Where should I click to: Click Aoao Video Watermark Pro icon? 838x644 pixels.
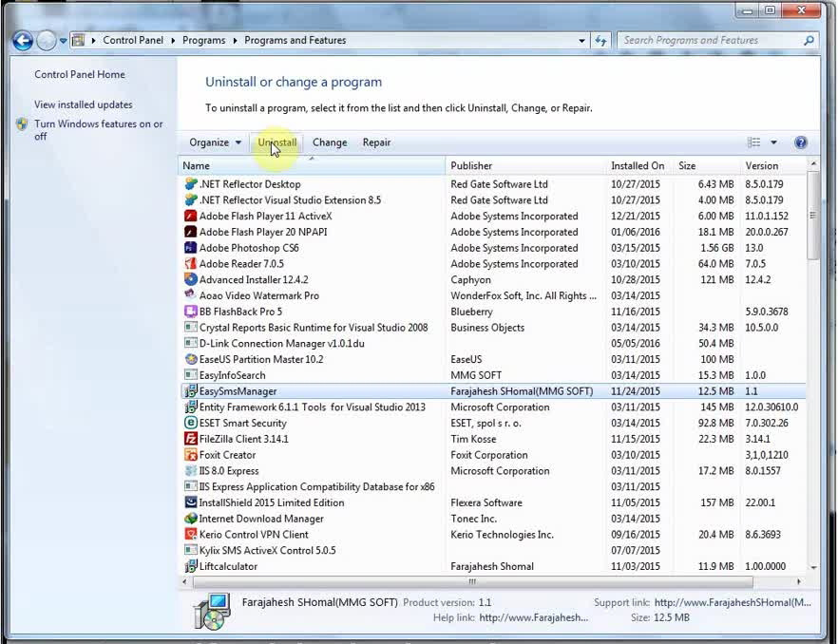[190, 295]
